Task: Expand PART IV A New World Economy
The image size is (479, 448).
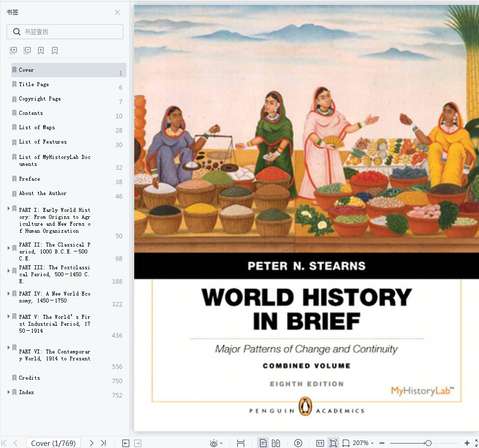Action: click(8, 294)
